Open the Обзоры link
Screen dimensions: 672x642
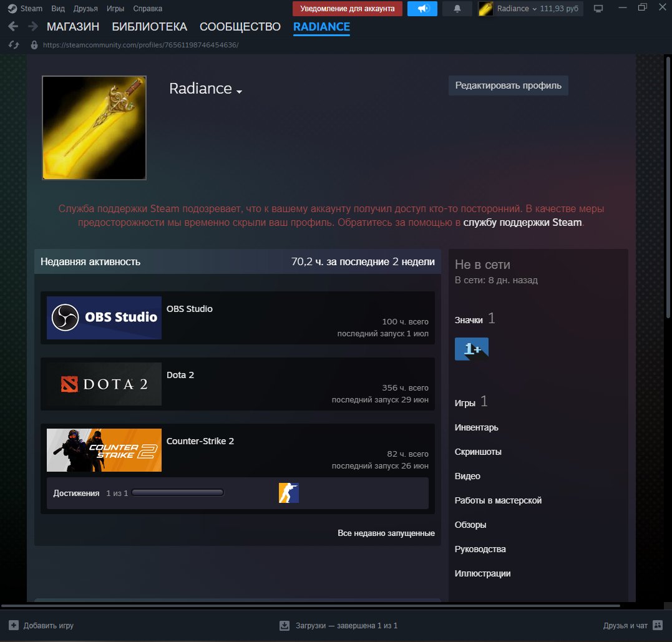[x=470, y=525]
